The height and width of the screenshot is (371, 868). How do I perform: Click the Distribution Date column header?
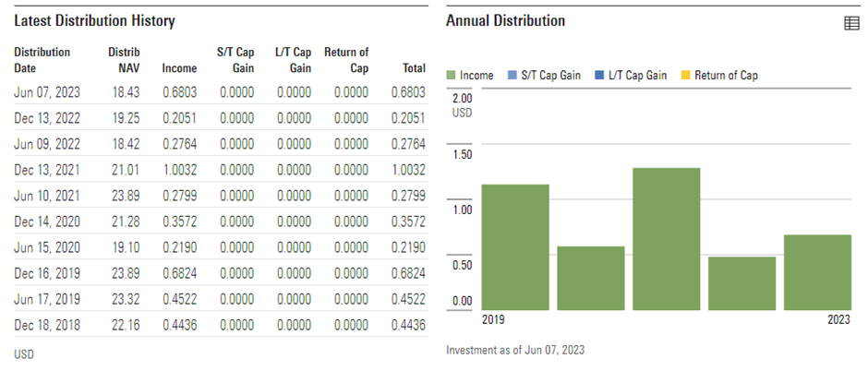42,60
